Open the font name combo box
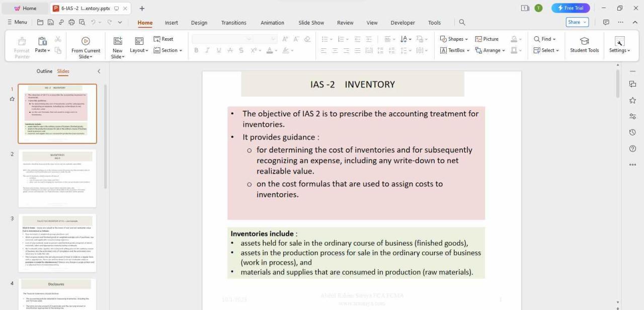Viewport: 644px width, 310px height. 222,39
